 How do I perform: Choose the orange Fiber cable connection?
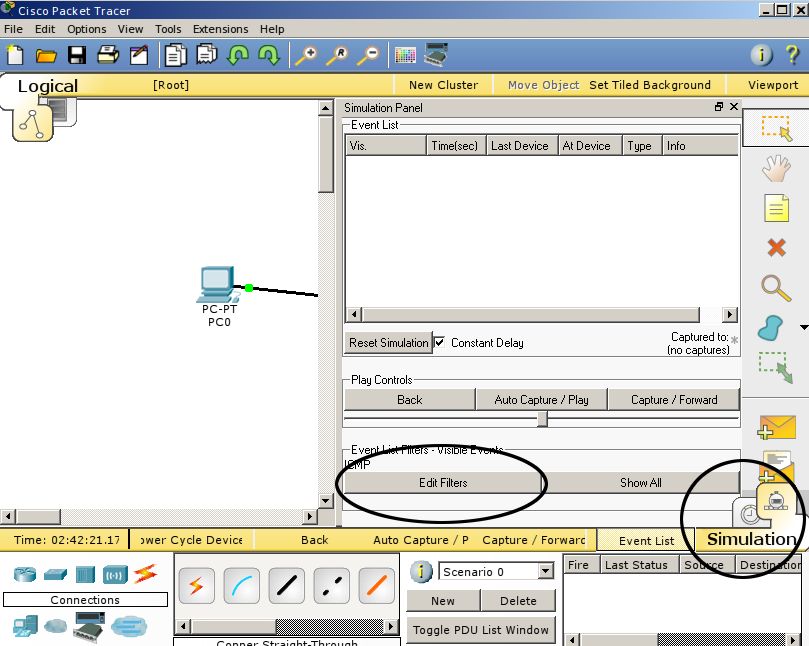[x=377, y=586]
